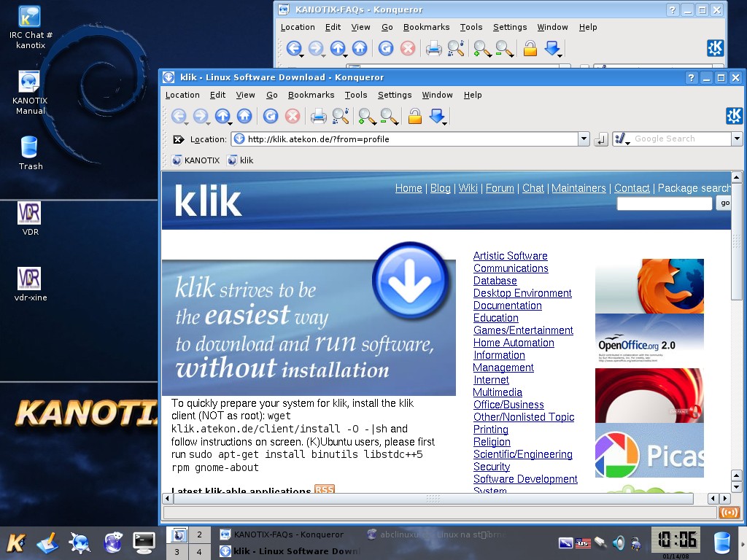Zoom out on the klik page

(x=388, y=116)
